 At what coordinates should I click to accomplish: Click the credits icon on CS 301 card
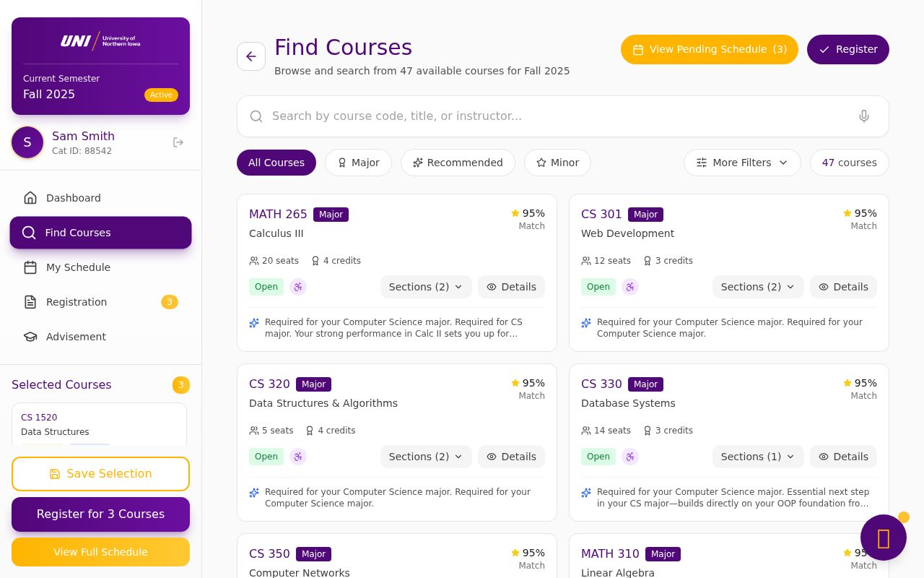click(648, 261)
